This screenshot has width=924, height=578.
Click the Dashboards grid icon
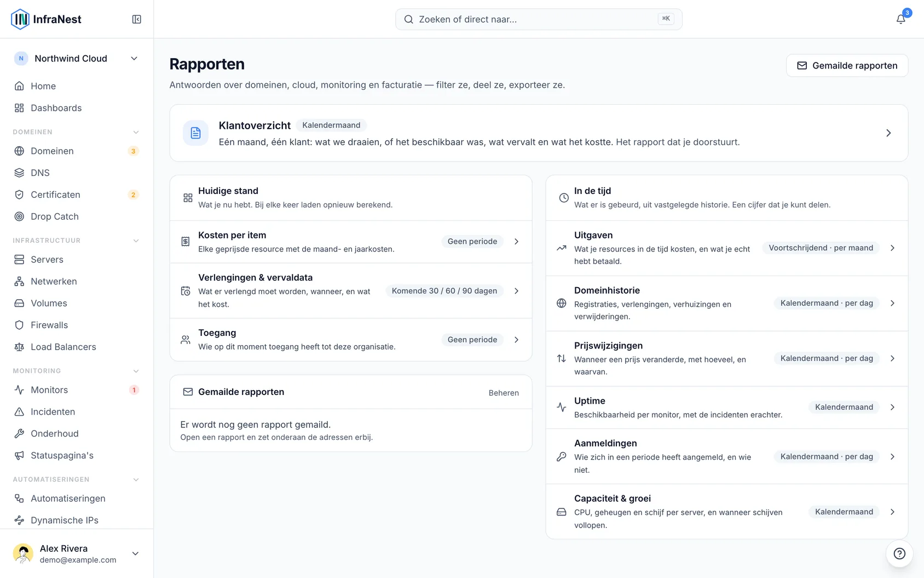19,108
